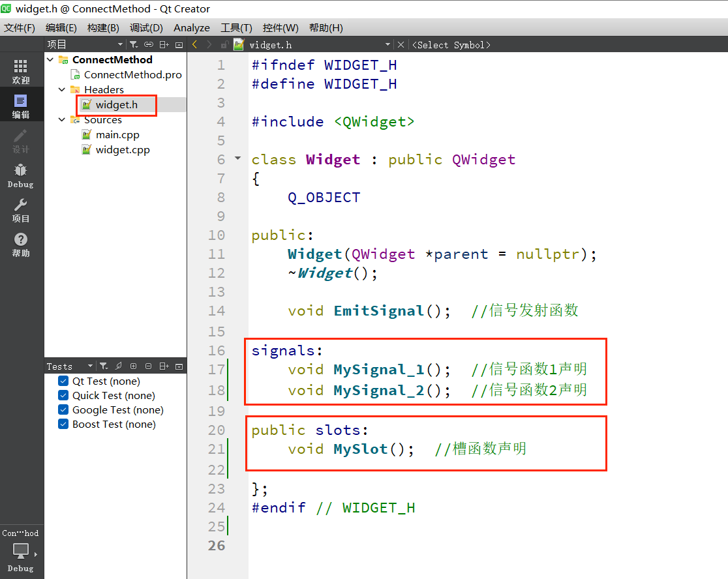Image resolution: width=728 pixels, height=579 pixels.
Task: Switch to Edit mode (编辑)
Action: [20, 106]
